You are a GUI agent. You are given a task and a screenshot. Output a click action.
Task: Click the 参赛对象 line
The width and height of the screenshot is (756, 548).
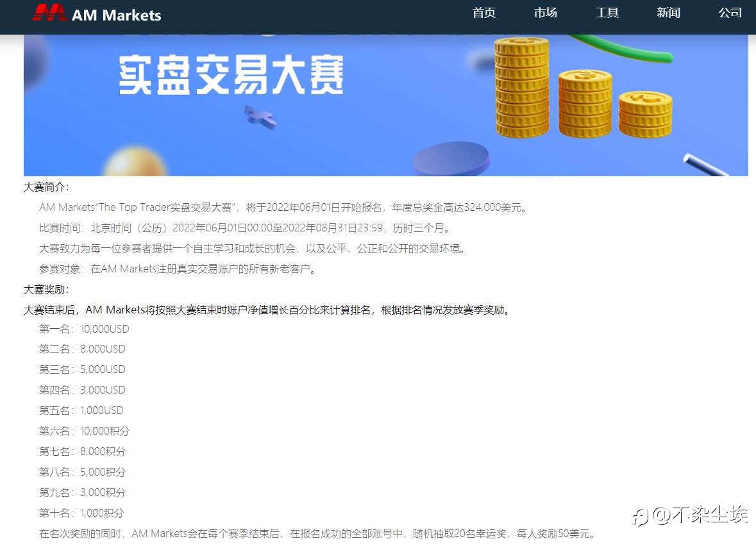click(179, 269)
